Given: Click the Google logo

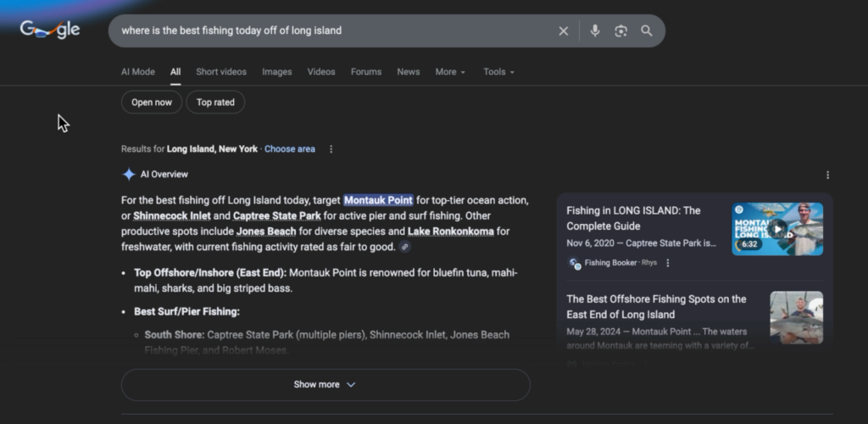Looking at the screenshot, I should [50, 30].
